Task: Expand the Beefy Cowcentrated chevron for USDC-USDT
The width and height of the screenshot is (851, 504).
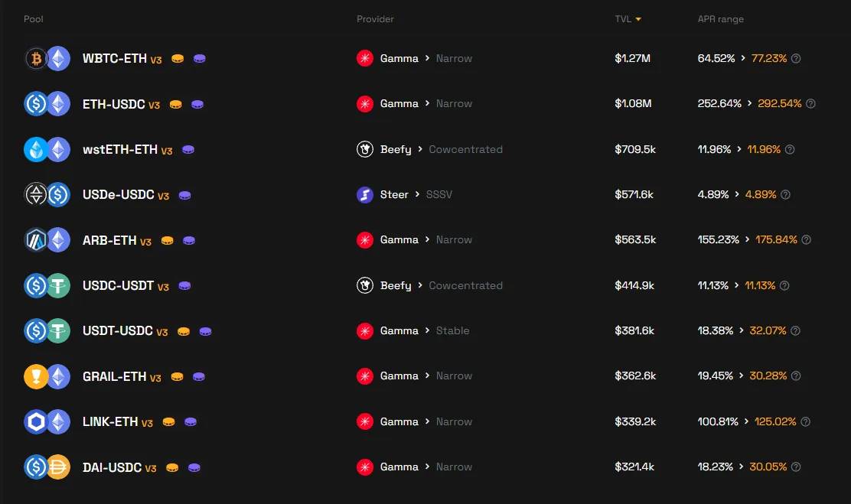Action: point(420,286)
